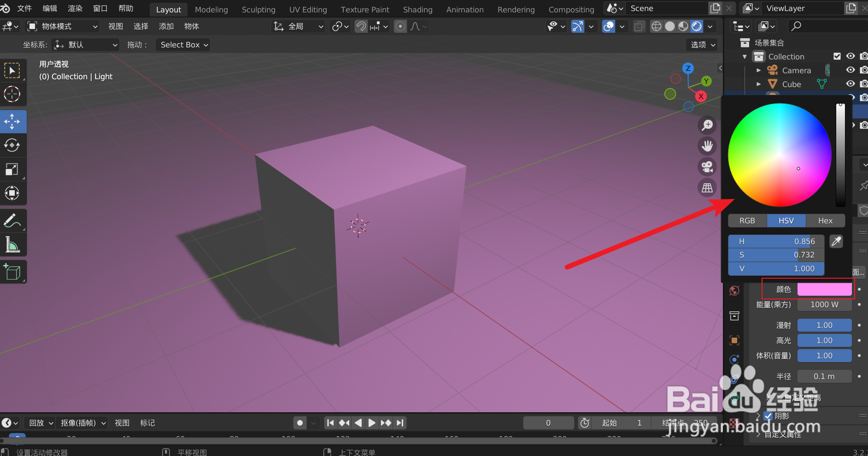Screen dimensions: 868x456
Task: Select solid viewport shading
Action: 670,27
